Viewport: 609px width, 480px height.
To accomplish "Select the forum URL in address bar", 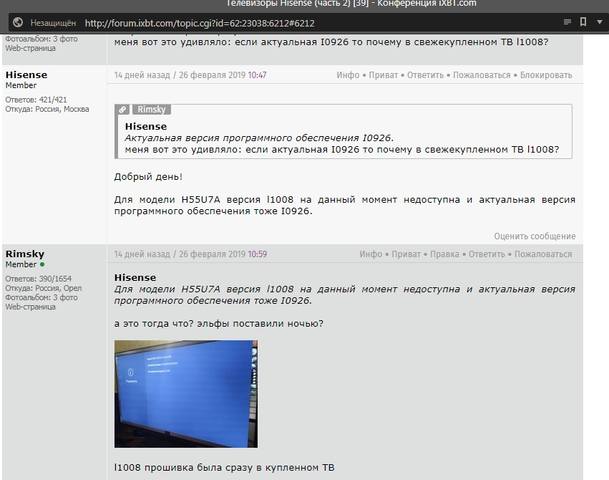I will tap(200, 23).
